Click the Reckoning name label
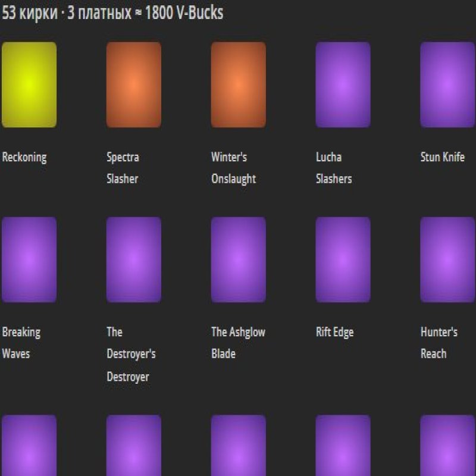Viewport: 476px width, 476px height. tap(25, 157)
